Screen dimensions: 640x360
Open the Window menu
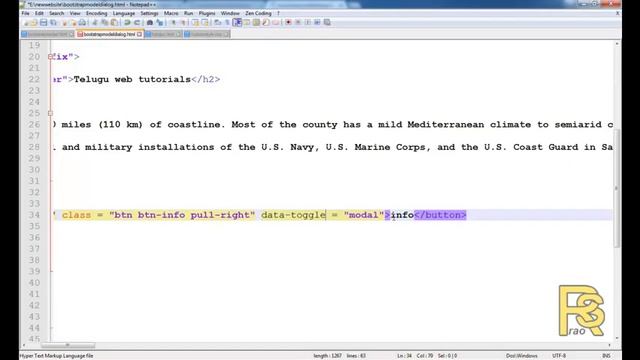point(230,13)
